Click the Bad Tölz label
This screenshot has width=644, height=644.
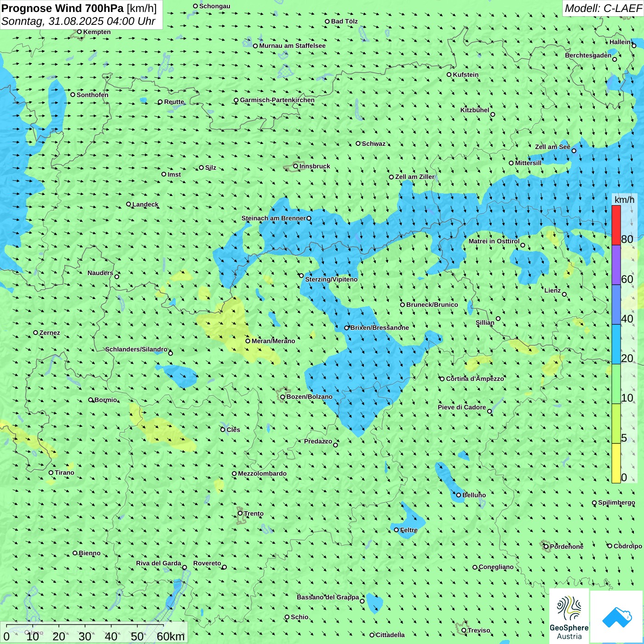click(344, 21)
